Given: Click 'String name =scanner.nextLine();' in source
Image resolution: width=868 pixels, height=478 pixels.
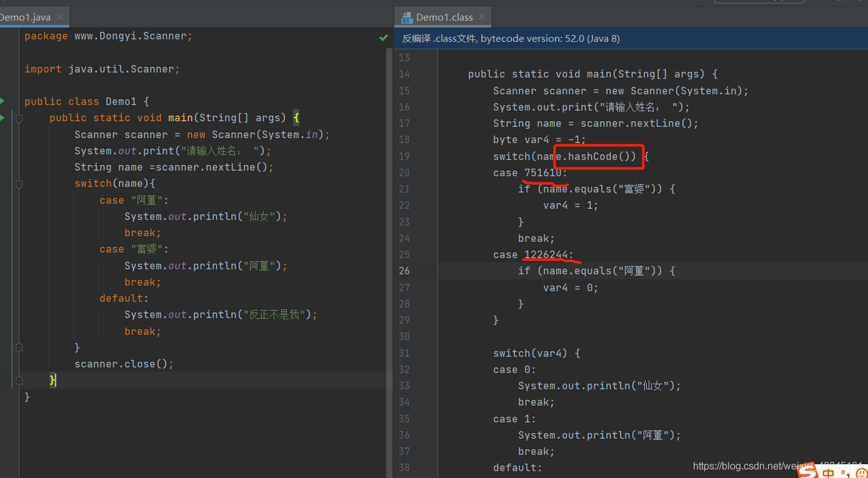Looking at the screenshot, I should click(x=174, y=167).
